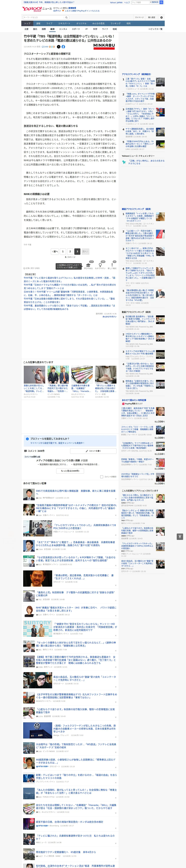
Task: Open マイページ link
Action: pyautogui.click(x=139, y=17)
